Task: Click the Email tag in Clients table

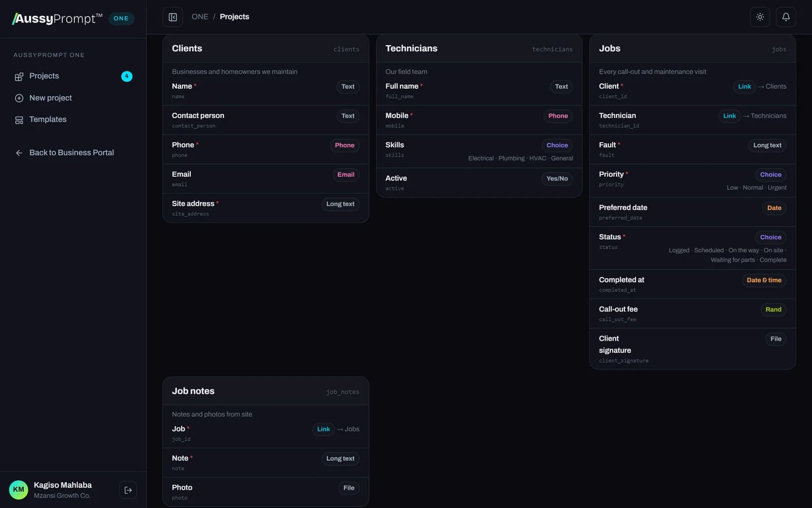Action: [x=346, y=175]
